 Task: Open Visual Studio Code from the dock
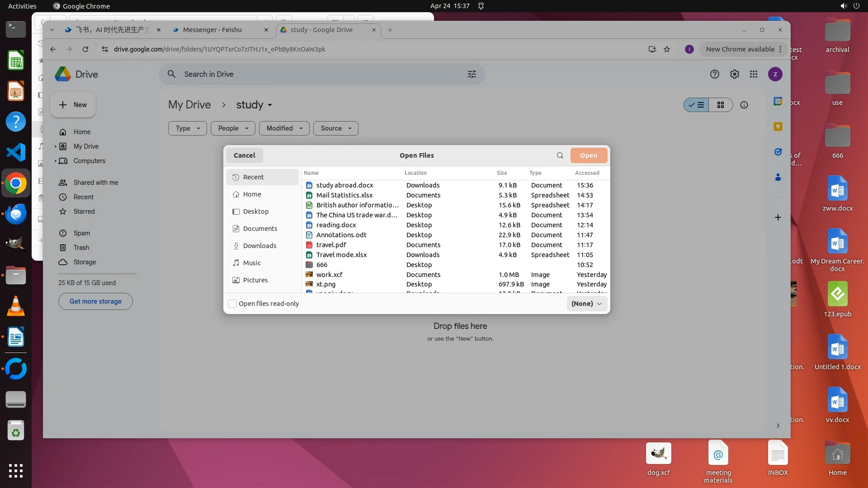[x=16, y=152]
